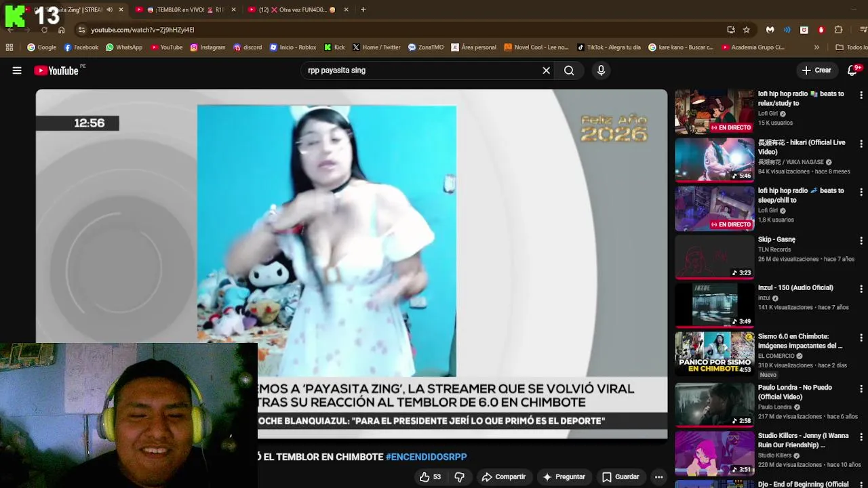Open options menu for lofi beats to relax/study video

[x=861, y=95]
